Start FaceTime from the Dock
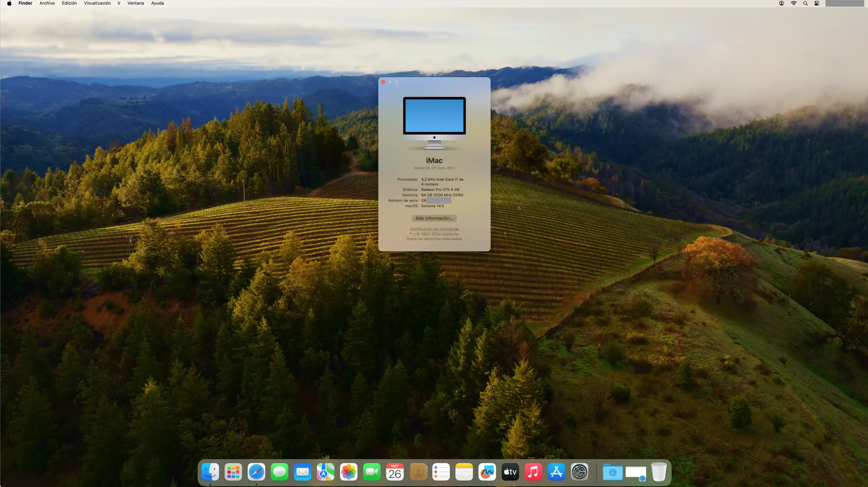Viewport: 868px width, 487px height. (372, 472)
